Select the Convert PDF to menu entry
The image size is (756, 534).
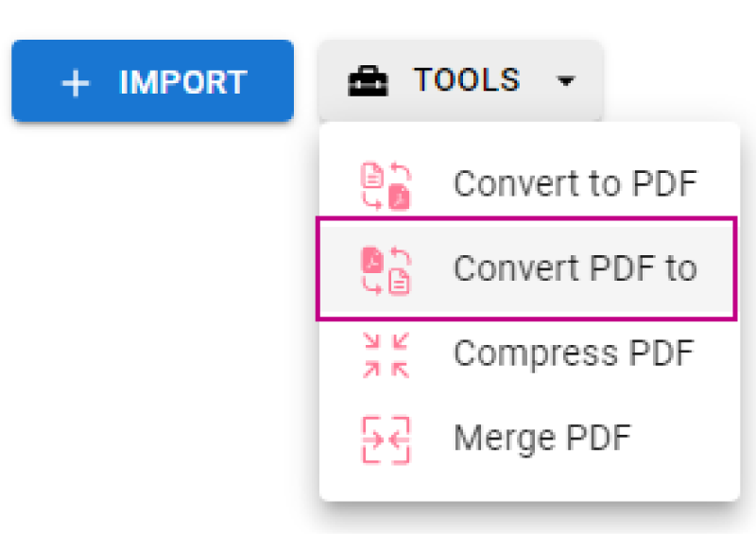pos(575,269)
